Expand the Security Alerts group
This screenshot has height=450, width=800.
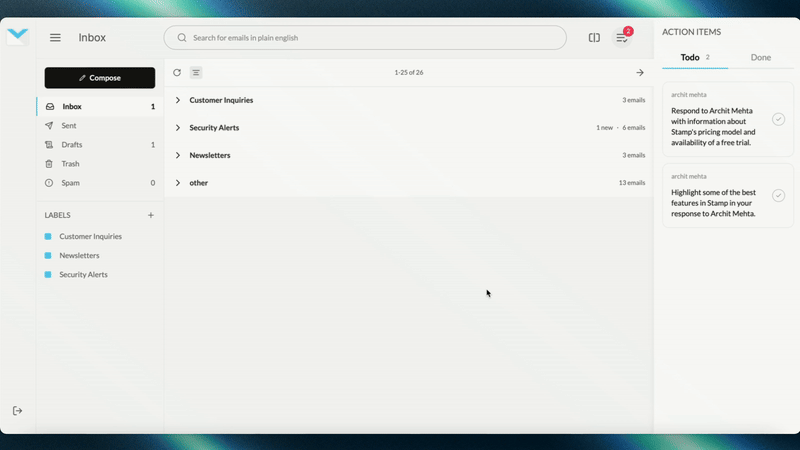point(178,128)
